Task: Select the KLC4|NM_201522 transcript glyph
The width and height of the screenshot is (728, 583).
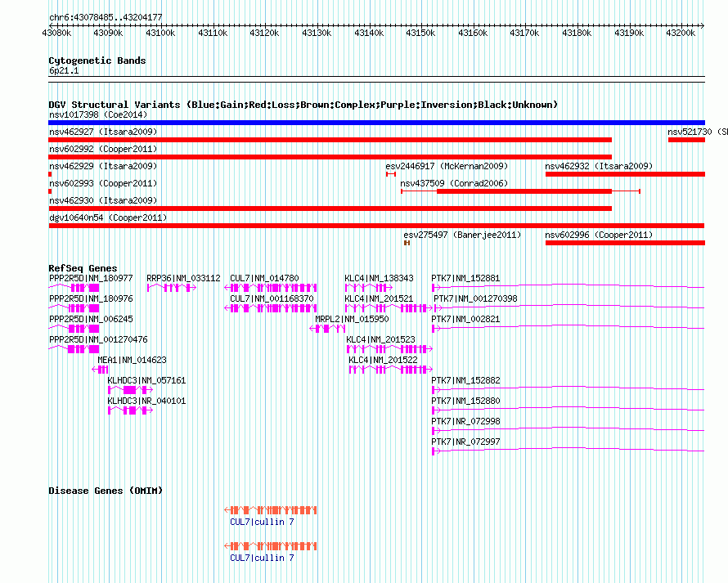Action: click(x=391, y=370)
